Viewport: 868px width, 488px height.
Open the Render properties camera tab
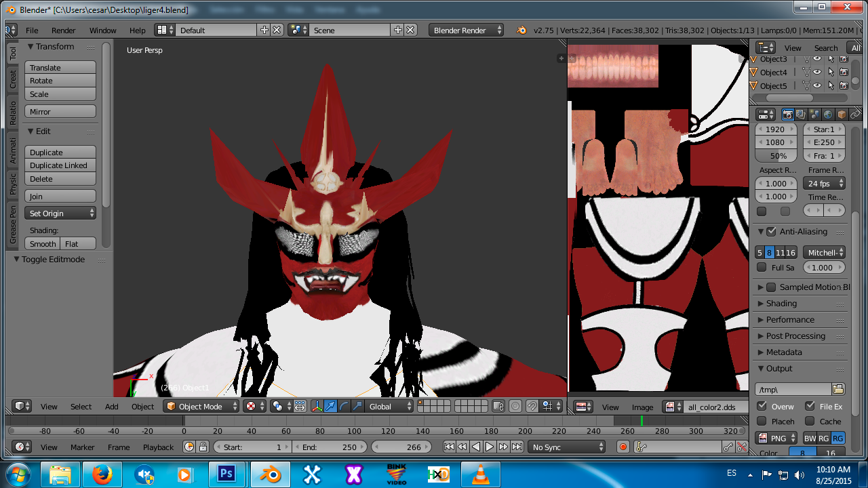click(788, 115)
